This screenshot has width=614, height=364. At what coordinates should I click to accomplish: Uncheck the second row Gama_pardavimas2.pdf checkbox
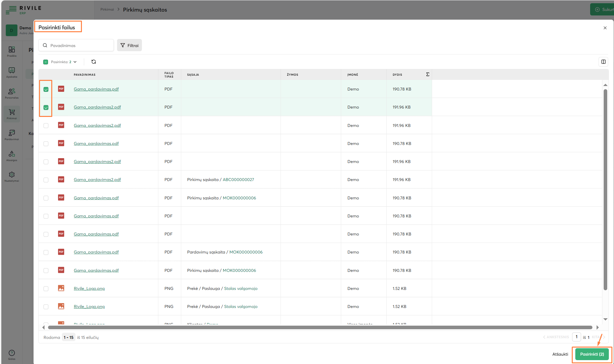(x=46, y=107)
